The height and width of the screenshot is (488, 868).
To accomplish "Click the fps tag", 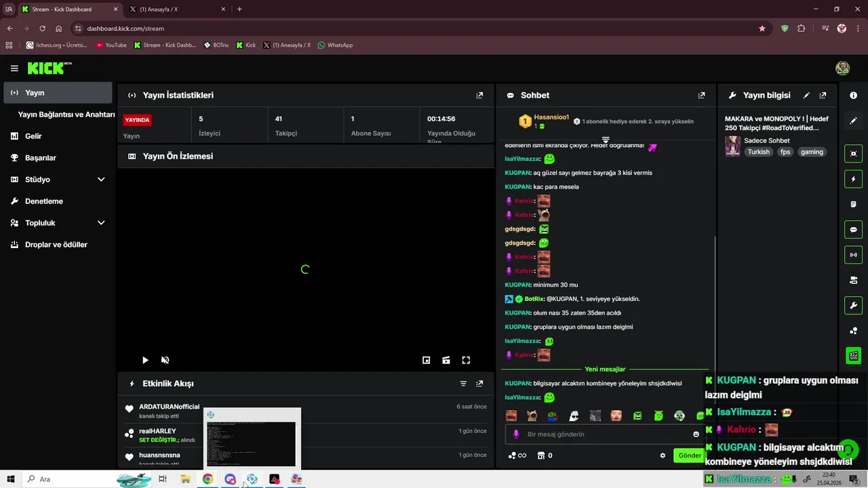I will [785, 152].
